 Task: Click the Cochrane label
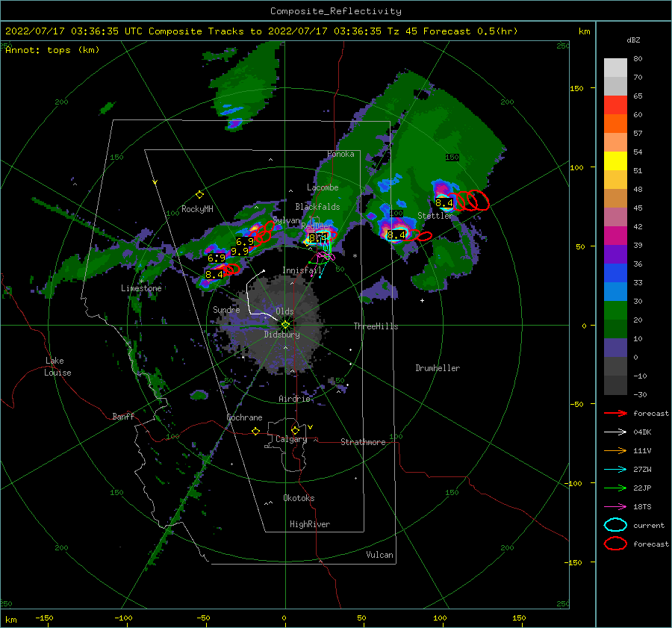pos(244,417)
